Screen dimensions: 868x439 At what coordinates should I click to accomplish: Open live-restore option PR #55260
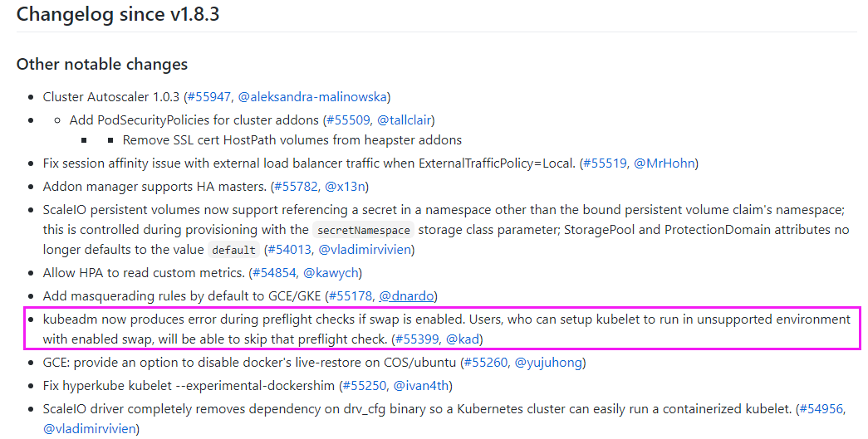point(486,362)
